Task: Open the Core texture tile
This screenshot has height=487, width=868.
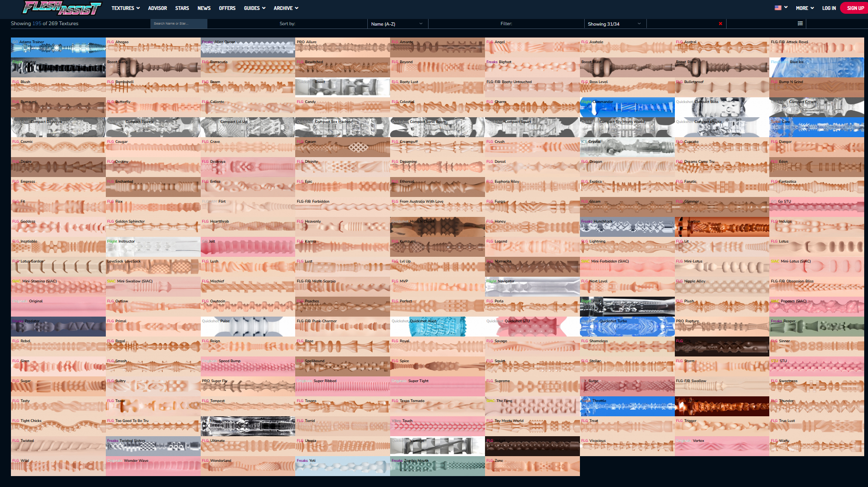Action: (x=817, y=127)
